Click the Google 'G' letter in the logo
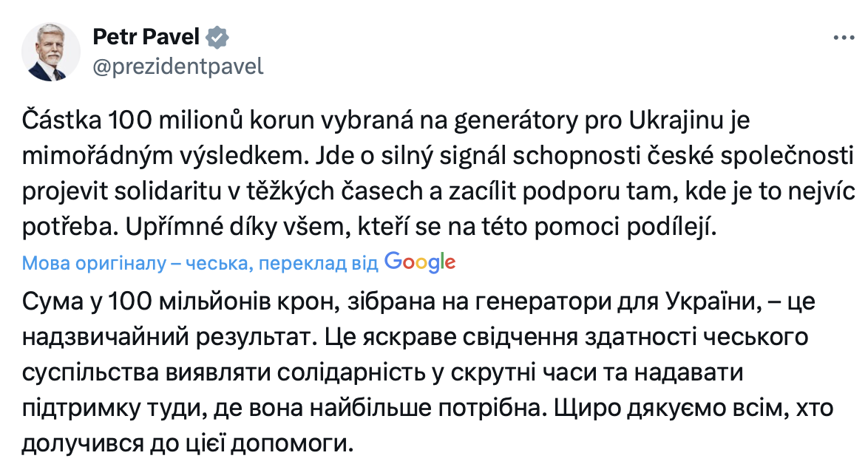868x464 pixels. (395, 262)
